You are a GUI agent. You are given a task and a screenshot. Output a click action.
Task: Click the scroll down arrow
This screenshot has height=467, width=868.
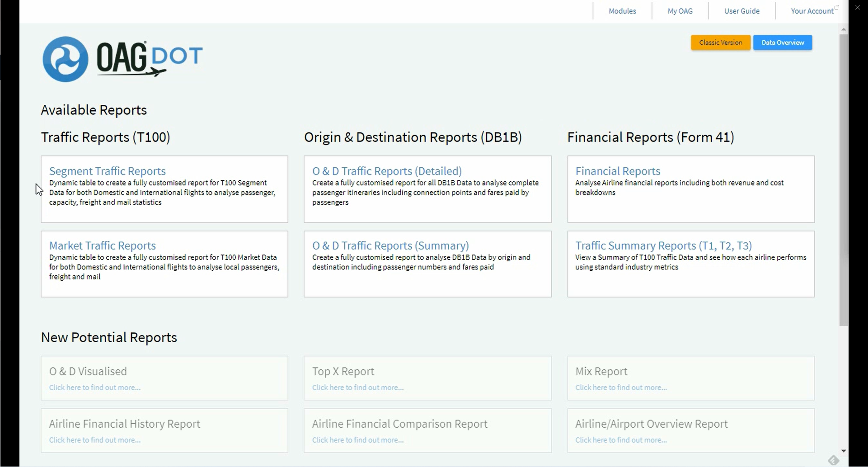click(844, 451)
